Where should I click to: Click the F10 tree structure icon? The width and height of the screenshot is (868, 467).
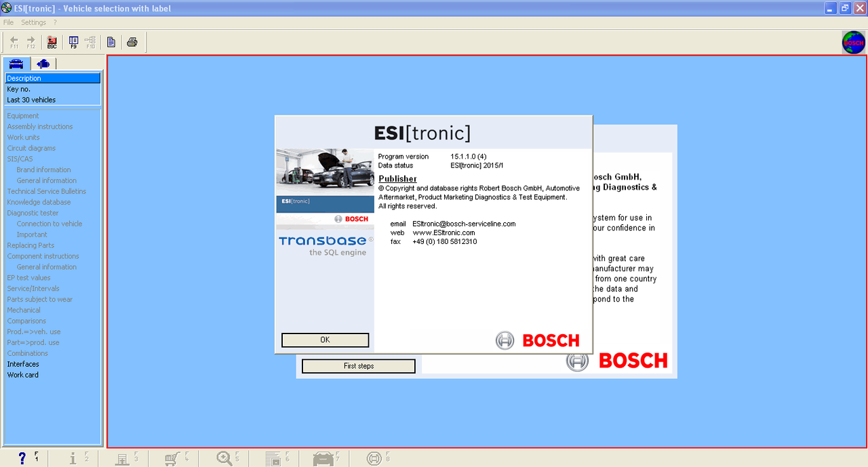(90, 42)
